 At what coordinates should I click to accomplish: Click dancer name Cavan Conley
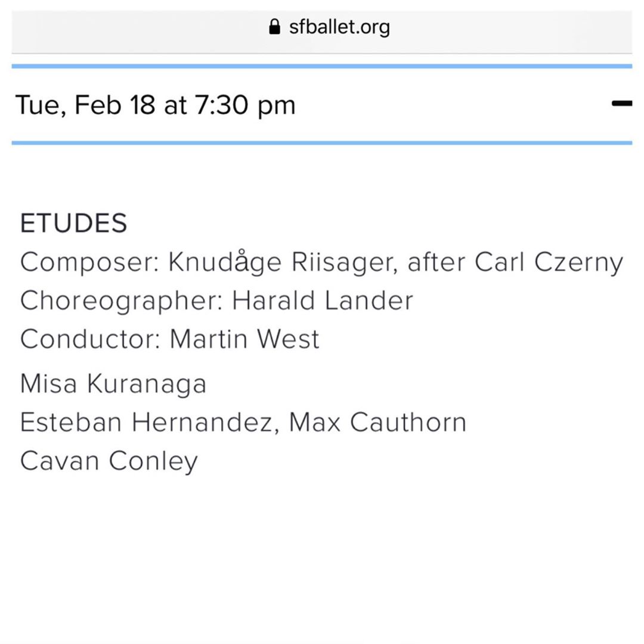coord(109,461)
